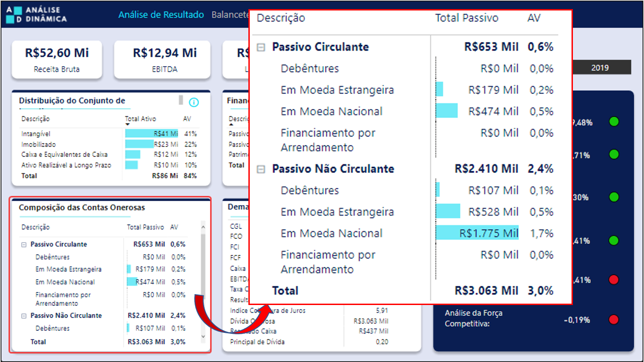Click Composição das Contas Onerosas title
644x362 pixels.
[x=82, y=207]
